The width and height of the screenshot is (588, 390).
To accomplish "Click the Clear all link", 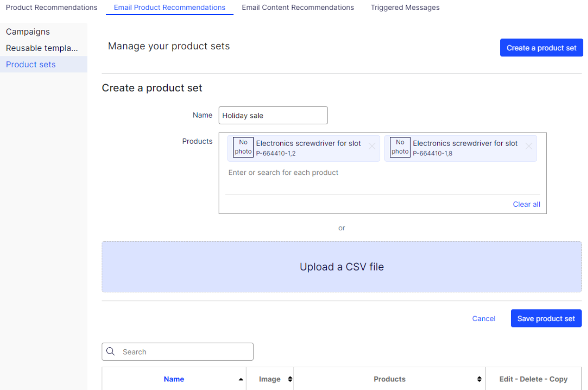I will pyautogui.click(x=526, y=204).
